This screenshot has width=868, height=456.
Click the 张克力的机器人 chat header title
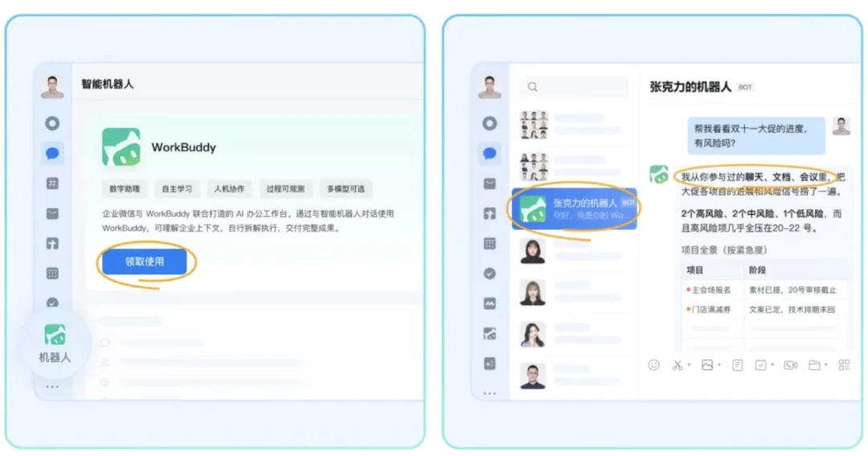(690, 87)
